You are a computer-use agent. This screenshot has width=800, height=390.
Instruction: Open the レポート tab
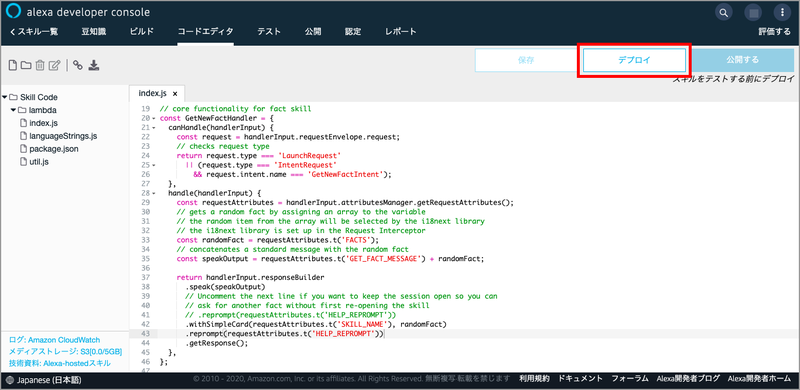[401, 32]
